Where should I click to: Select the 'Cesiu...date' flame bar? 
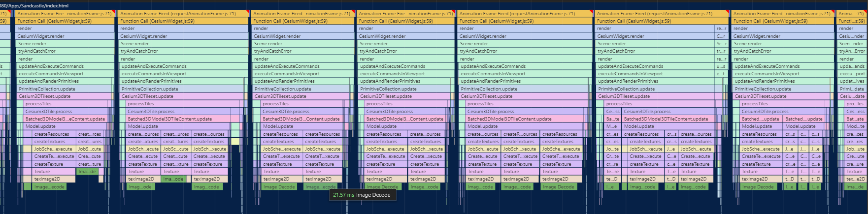pos(852,96)
